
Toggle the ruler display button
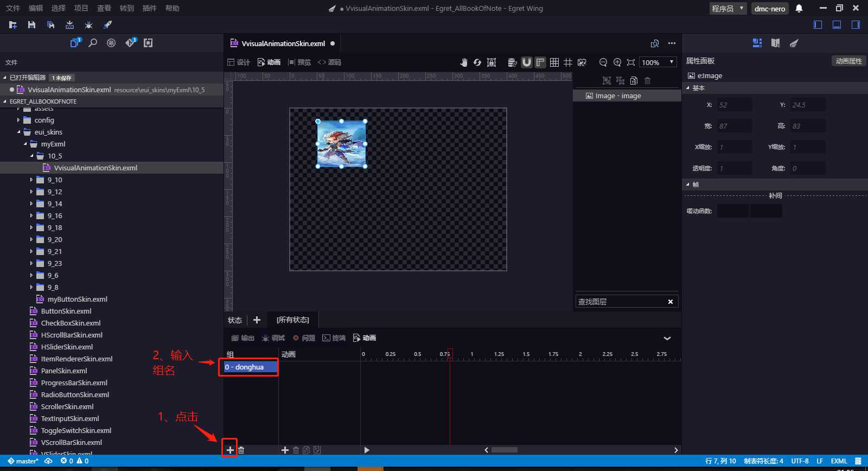click(540, 62)
